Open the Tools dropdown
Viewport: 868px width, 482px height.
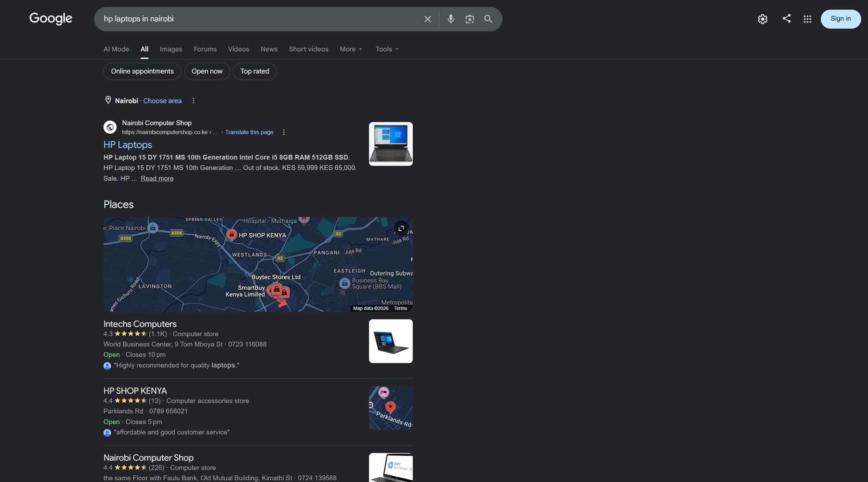[387, 49]
